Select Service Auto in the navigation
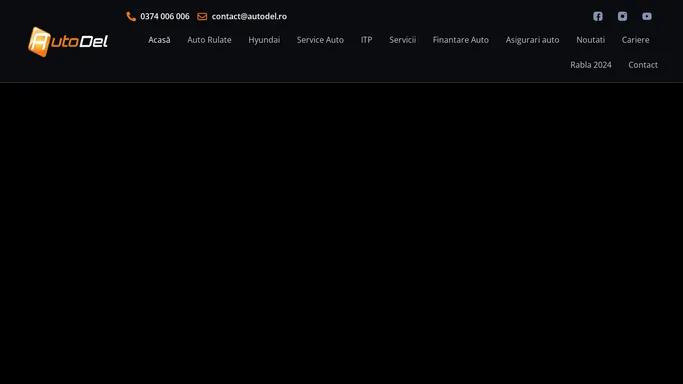The width and height of the screenshot is (683, 384). pyautogui.click(x=320, y=40)
